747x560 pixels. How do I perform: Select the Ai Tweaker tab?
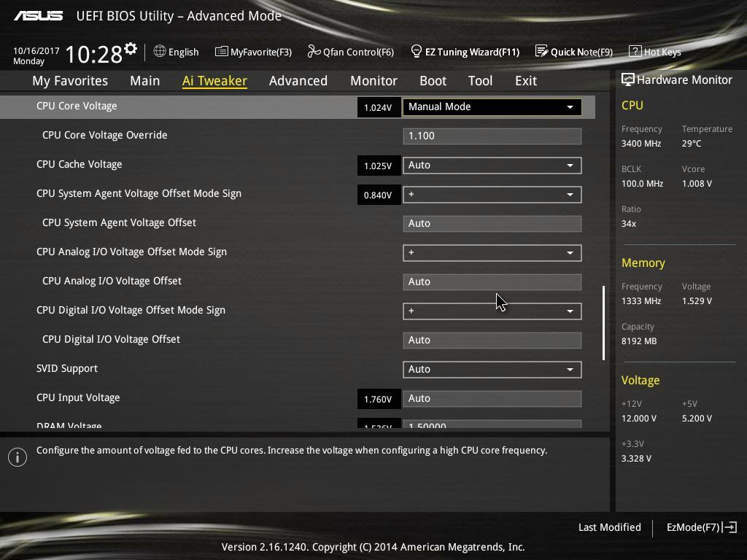click(x=214, y=81)
